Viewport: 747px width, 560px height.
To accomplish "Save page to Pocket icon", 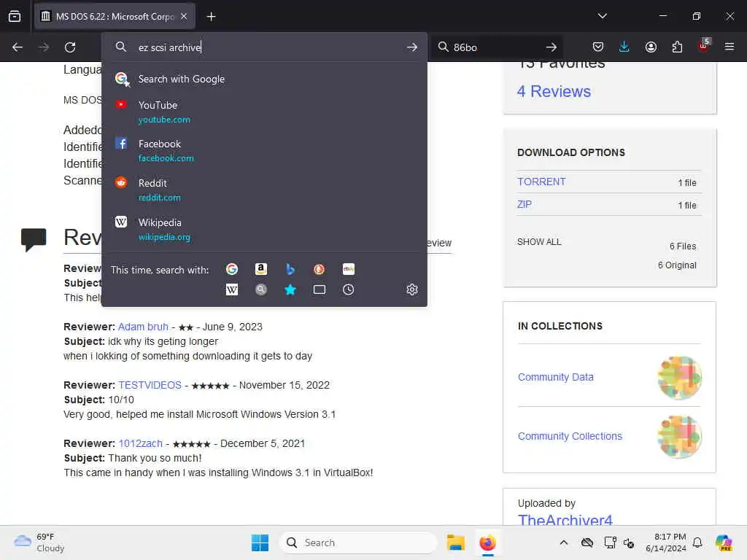I will (598, 47).
